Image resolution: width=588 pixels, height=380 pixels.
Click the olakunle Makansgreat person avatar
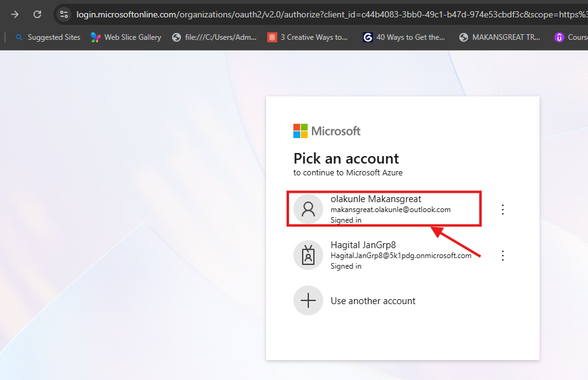(x=308, y=209)
